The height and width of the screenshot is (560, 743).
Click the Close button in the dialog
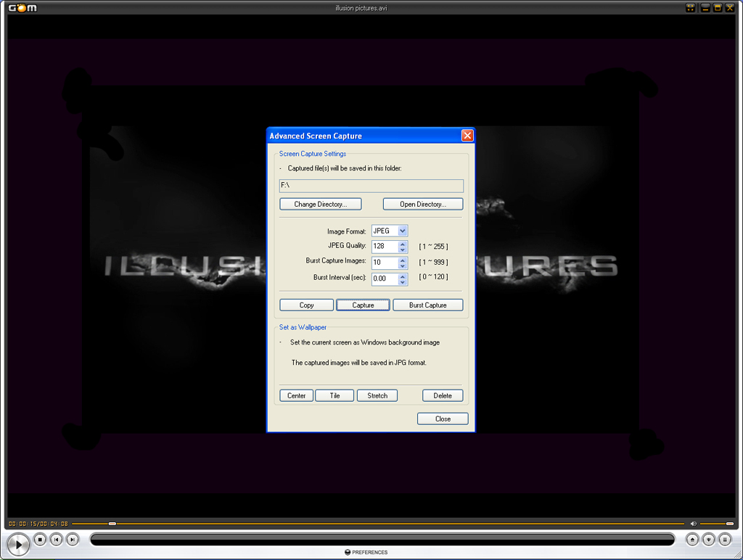pos(443,419)
